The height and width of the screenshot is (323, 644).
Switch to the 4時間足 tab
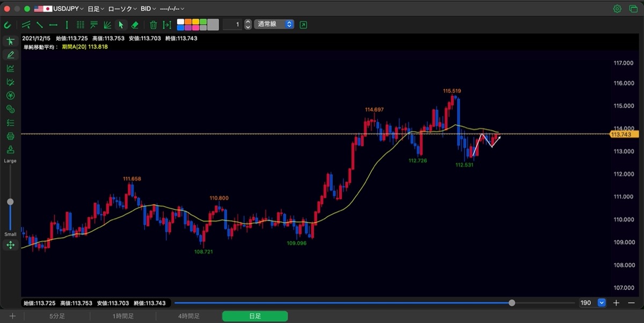point(189,316)
